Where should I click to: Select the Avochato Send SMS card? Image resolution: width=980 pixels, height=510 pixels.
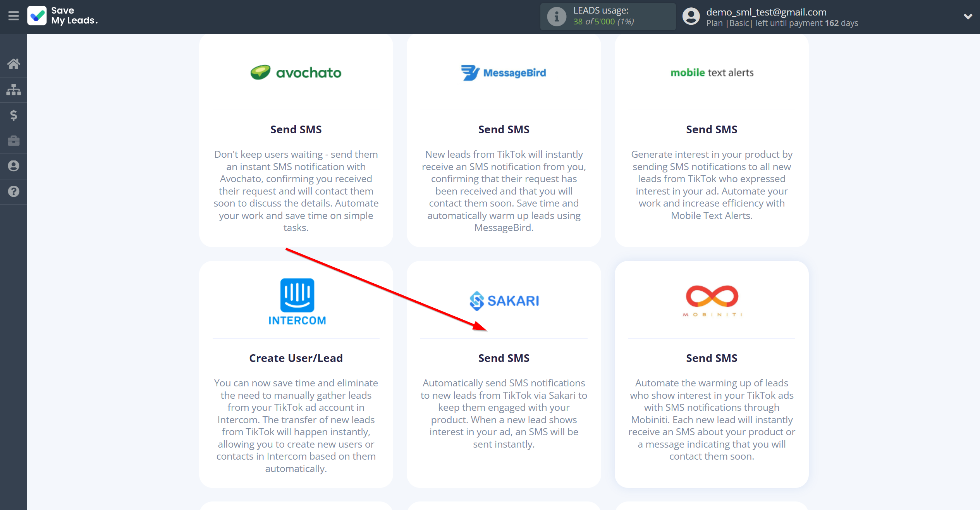(296, 140)
